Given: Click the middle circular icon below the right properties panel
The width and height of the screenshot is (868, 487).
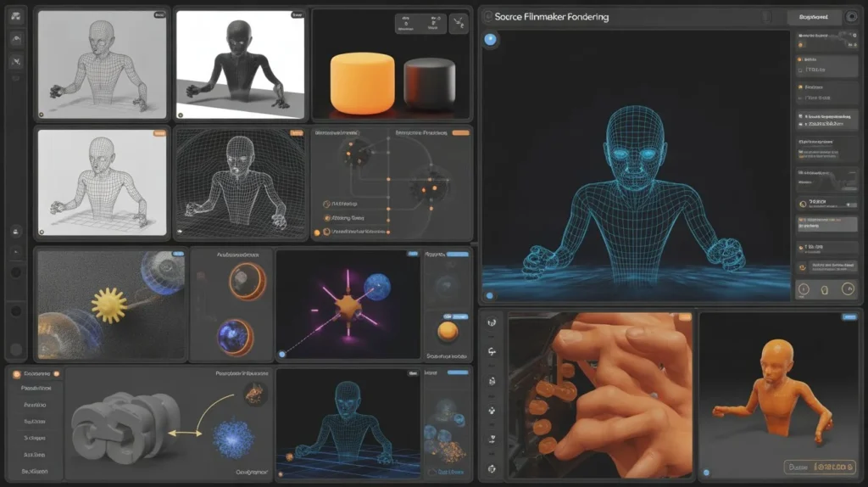Looking at the screenshot, I should click(x=824, y=288).
